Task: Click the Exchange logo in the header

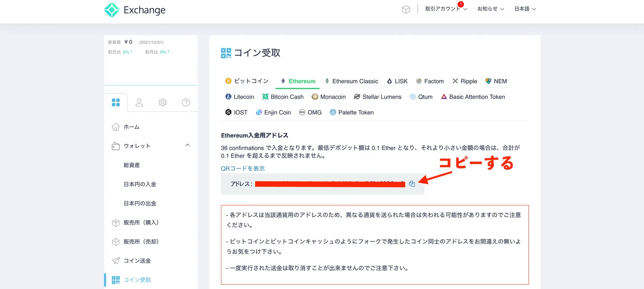Action: click(134, 10)
